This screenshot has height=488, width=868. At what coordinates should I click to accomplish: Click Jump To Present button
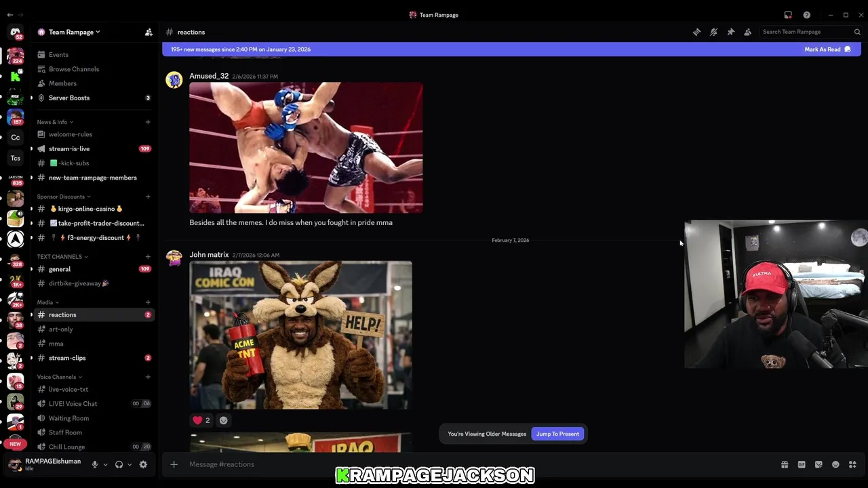point(557,434)
